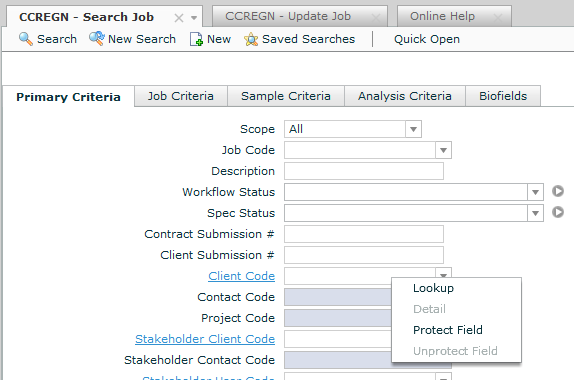Image resolution: width=574 pixels, height=380 pixels.
Task: Choose Lookup from context menu
Action: click(x=433, y=288)
